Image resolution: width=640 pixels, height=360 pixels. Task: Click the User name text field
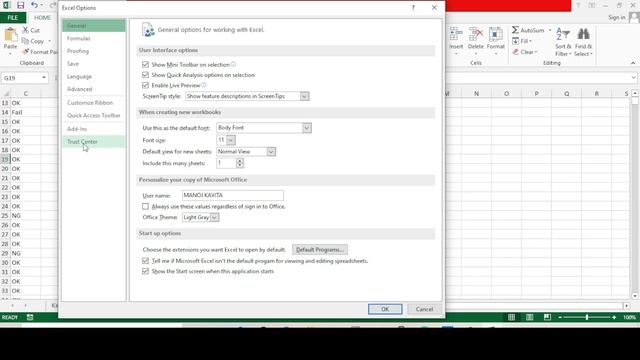tap(233, 196)
